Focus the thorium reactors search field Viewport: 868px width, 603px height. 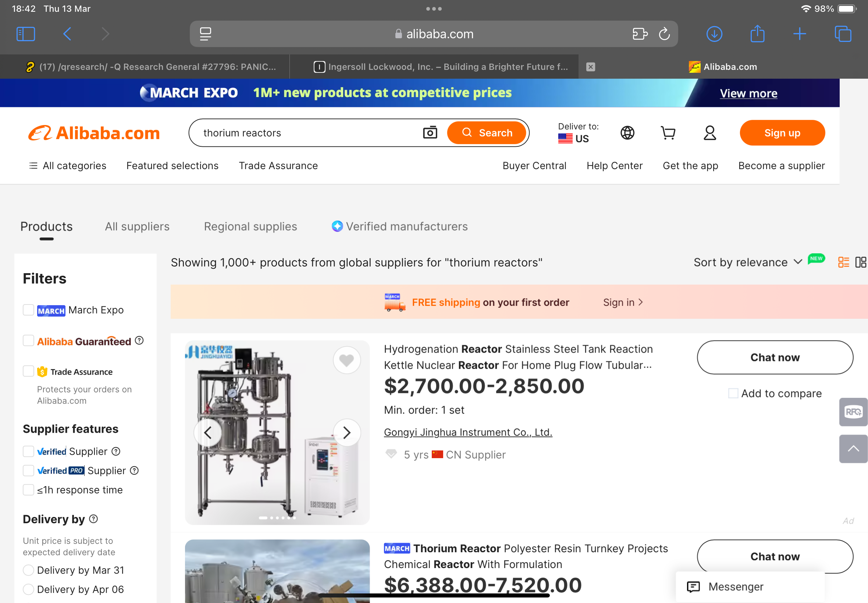tap(306, 133)
